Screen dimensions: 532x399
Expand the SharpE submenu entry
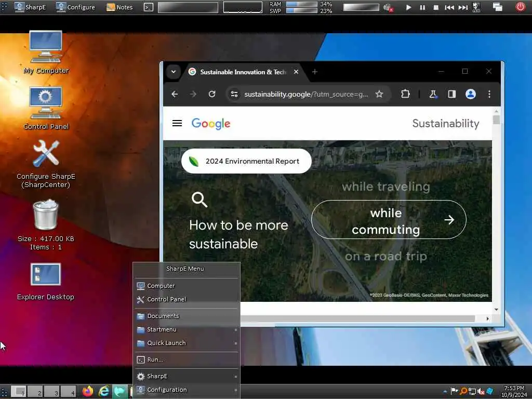pos(187,376)
